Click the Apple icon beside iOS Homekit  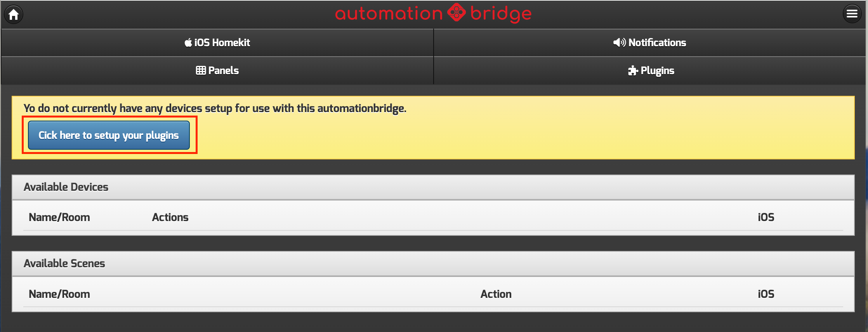188,43
